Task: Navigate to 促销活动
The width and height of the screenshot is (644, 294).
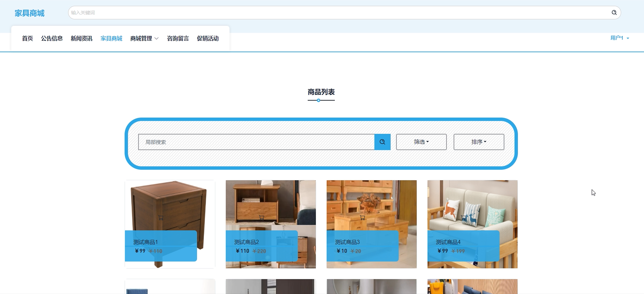Action: pyautogui.click(x=208, y=38)
